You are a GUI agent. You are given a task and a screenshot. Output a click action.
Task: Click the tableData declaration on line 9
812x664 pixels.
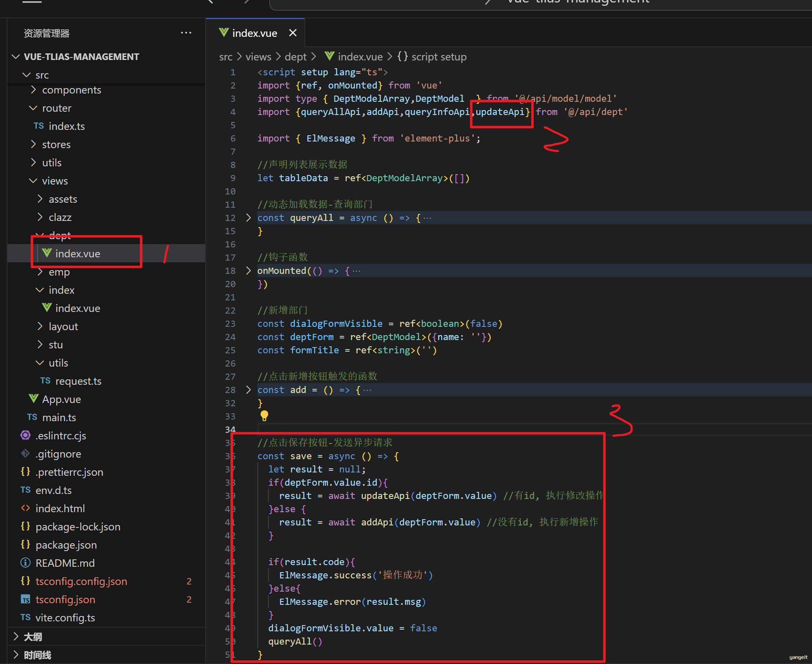point(303,178)
